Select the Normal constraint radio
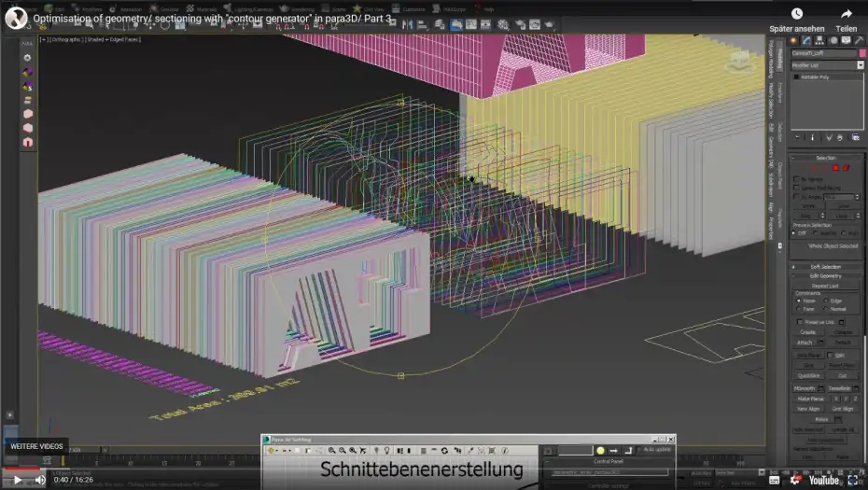 (x=826, y=309)
